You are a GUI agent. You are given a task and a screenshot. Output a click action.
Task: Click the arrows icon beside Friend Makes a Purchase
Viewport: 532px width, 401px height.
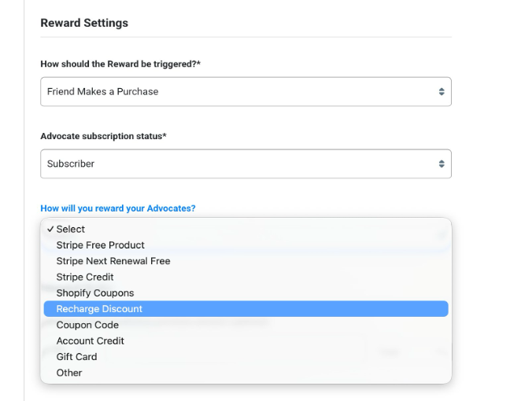click(441, 92)
